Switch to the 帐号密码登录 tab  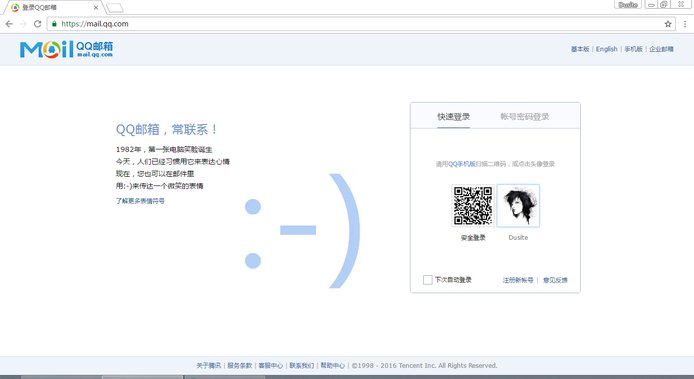(x=525, y=116)
